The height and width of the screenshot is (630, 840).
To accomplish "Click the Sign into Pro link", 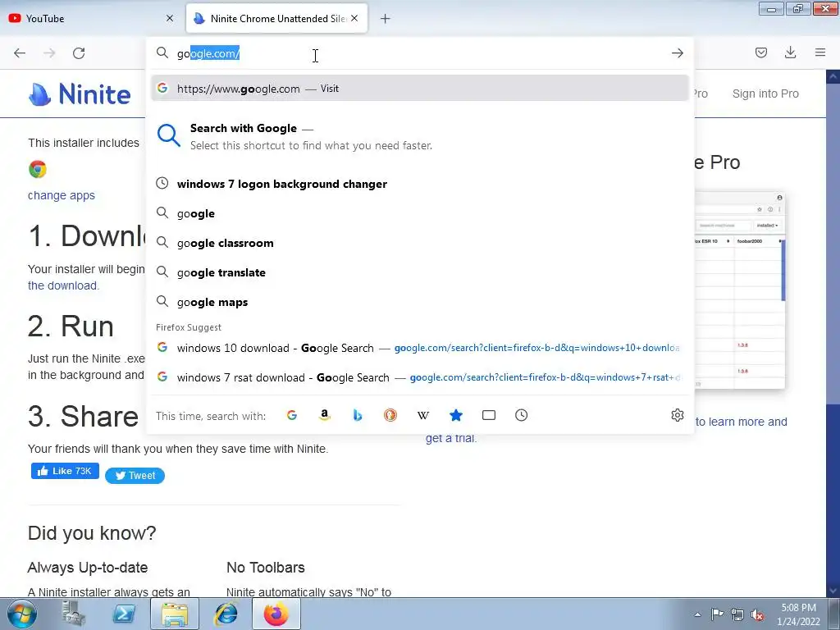I will (765, 94).
